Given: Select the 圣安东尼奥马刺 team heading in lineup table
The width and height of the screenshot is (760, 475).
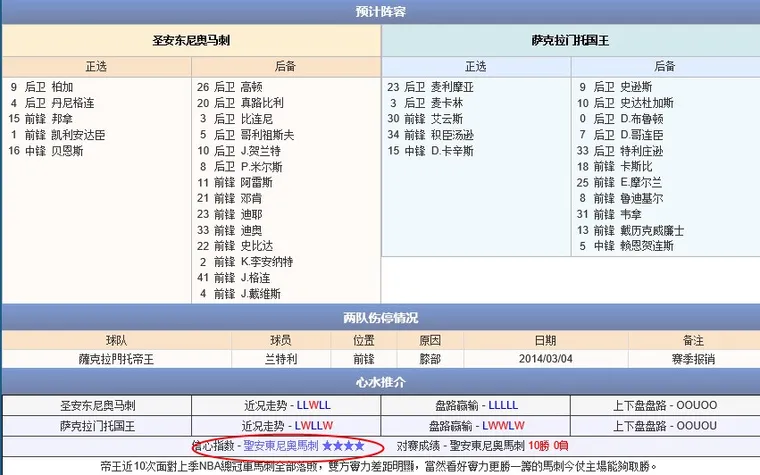Looking at the screenshot, I should coord(191,40).
